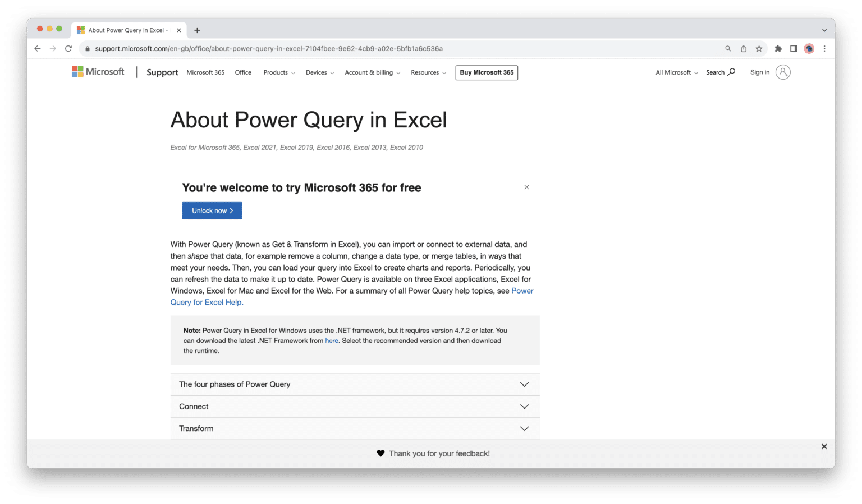Open the Chrome three-dot menu icon

[824, 49]
